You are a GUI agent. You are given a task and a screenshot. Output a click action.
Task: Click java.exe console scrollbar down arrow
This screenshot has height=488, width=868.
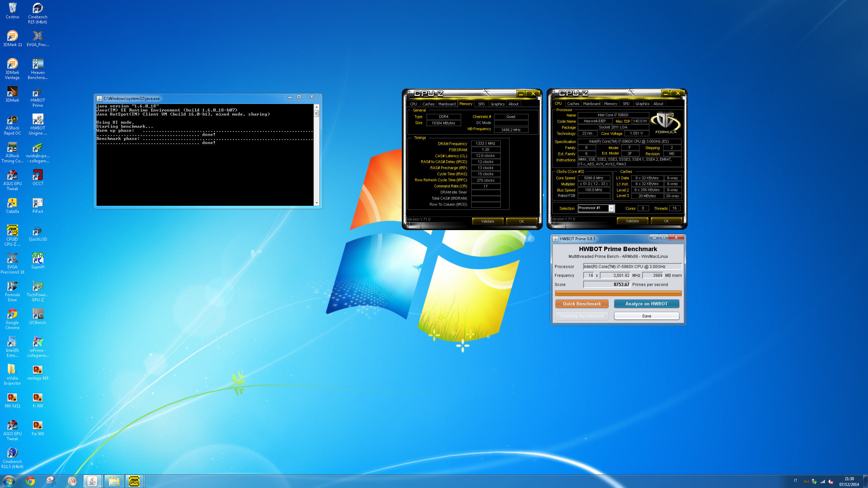tap(317, 203)
